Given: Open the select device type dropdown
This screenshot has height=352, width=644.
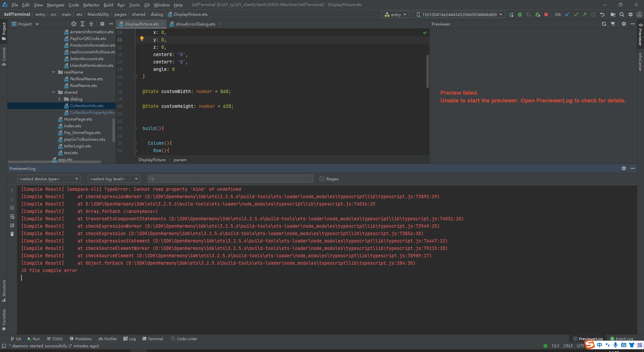Looking at the screenshot, I should pos(49,179).
